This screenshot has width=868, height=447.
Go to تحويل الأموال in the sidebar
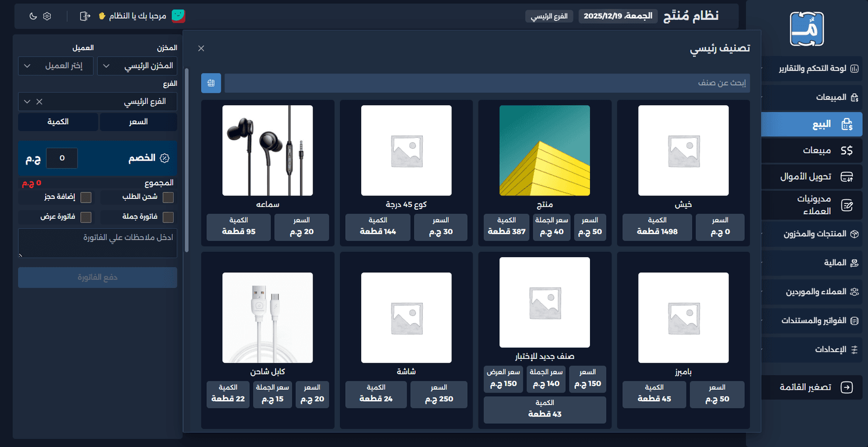[x=806, y=177]
